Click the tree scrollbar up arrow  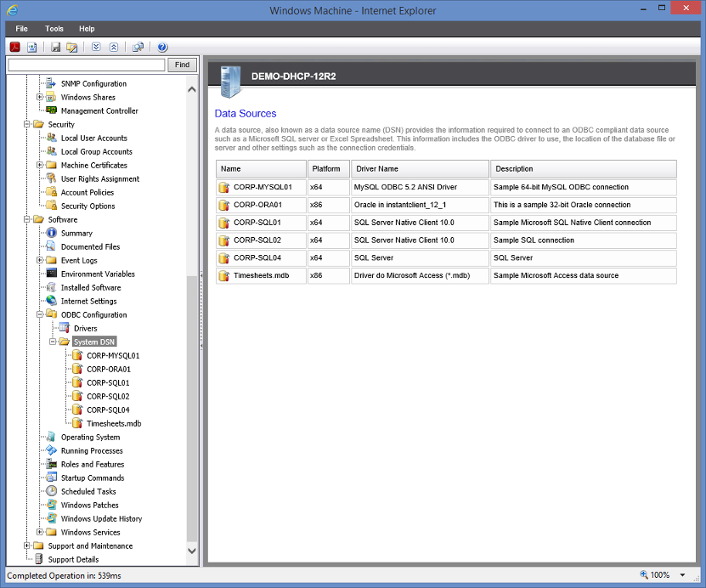[192, 89]
